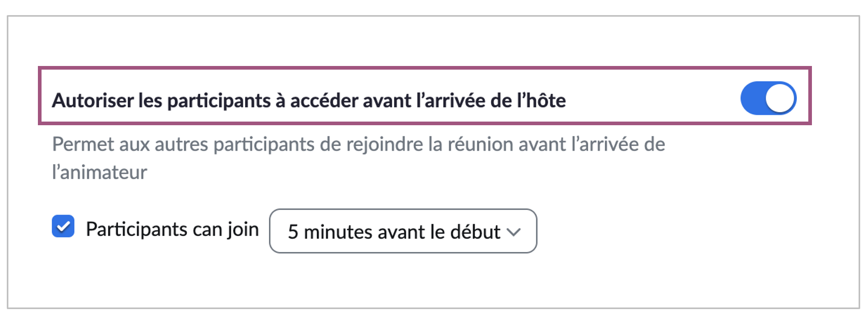Click the chevron arrow in the time dropdown

click(513, 232)
